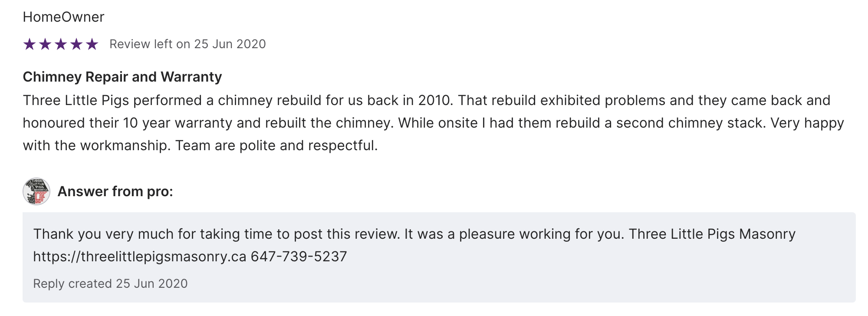Click 'Three Little Pigs Masonry' in the pro reply
The image size is (868, 316).
pos(712,234)
